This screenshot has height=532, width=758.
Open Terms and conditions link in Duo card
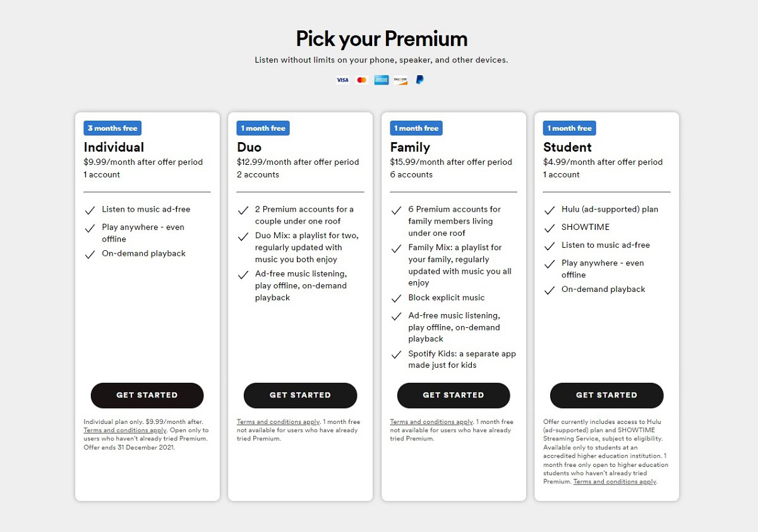coord(278,422)
